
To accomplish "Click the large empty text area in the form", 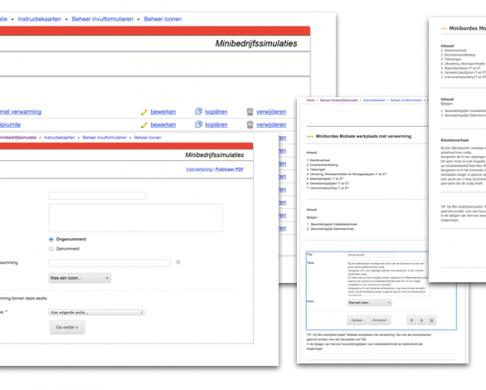I will [136, 218].
